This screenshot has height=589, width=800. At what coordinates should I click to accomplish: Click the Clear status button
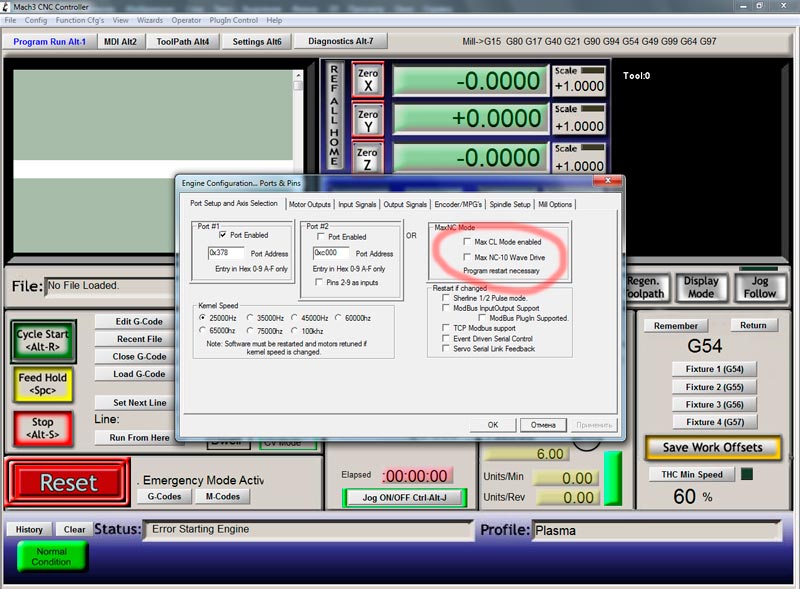coord(74,529)
